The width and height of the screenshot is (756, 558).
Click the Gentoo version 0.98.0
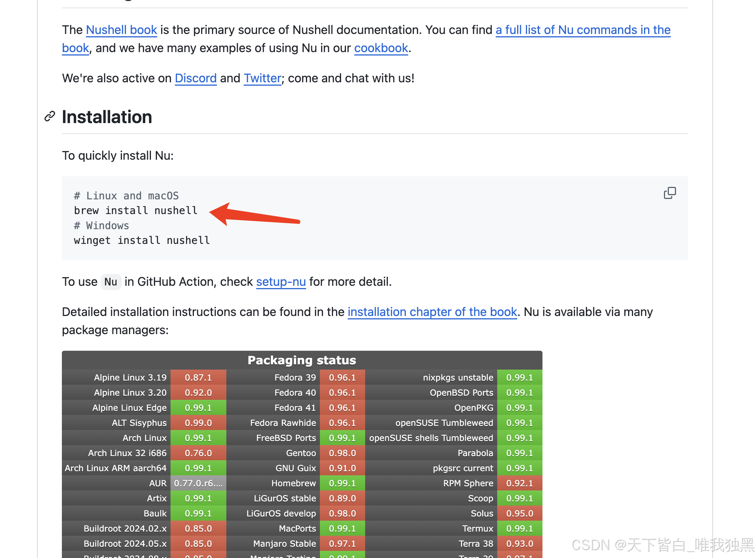pyautogui.click(x=343, y=453)
